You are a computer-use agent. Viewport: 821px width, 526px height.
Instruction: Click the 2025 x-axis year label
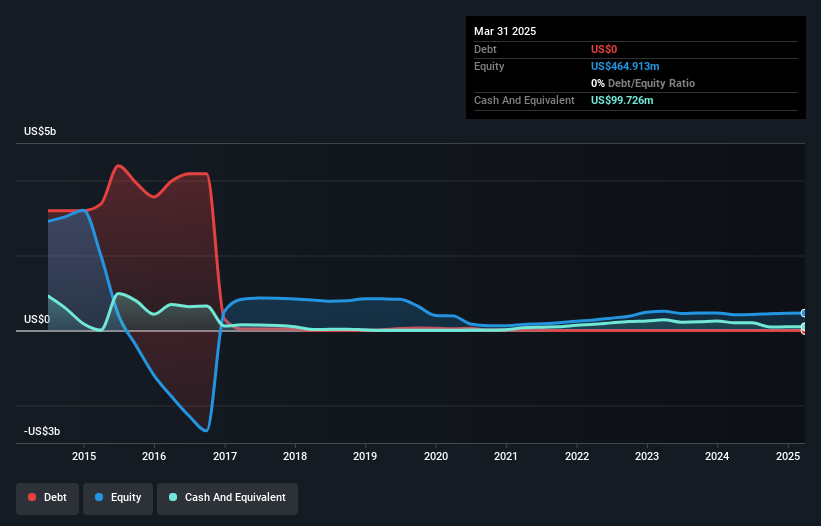point(787,456)
